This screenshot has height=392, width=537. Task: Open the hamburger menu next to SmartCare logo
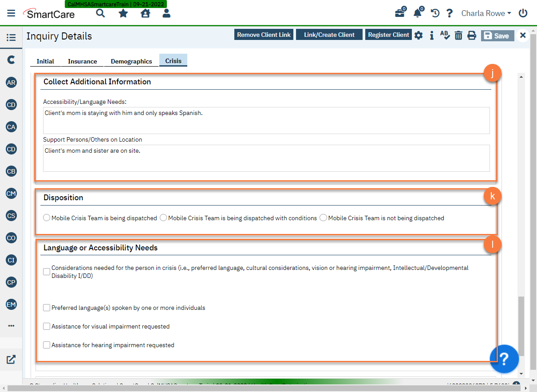pyautogui.click(x=11, y=13)
